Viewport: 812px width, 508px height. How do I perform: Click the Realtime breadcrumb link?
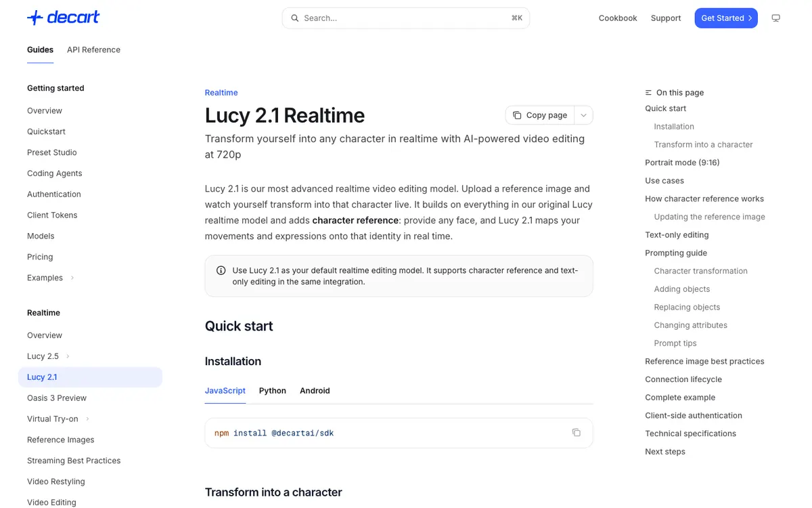pos(221,93)
